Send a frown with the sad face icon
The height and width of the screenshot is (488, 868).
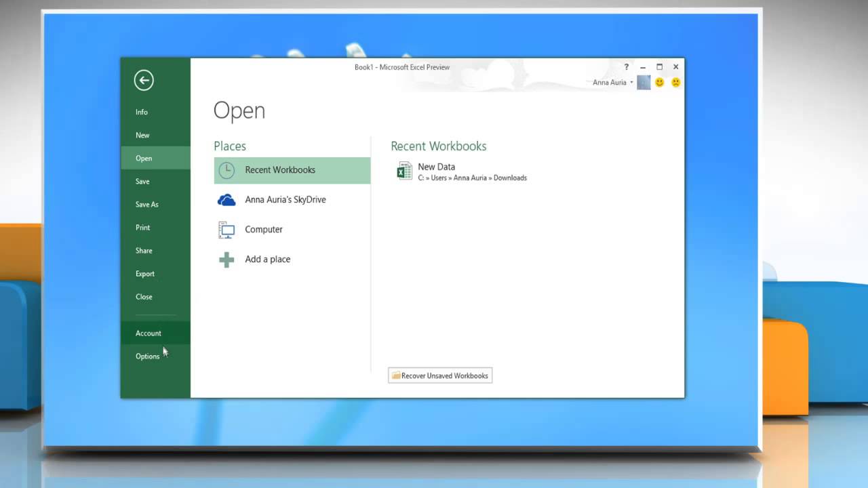676,83
